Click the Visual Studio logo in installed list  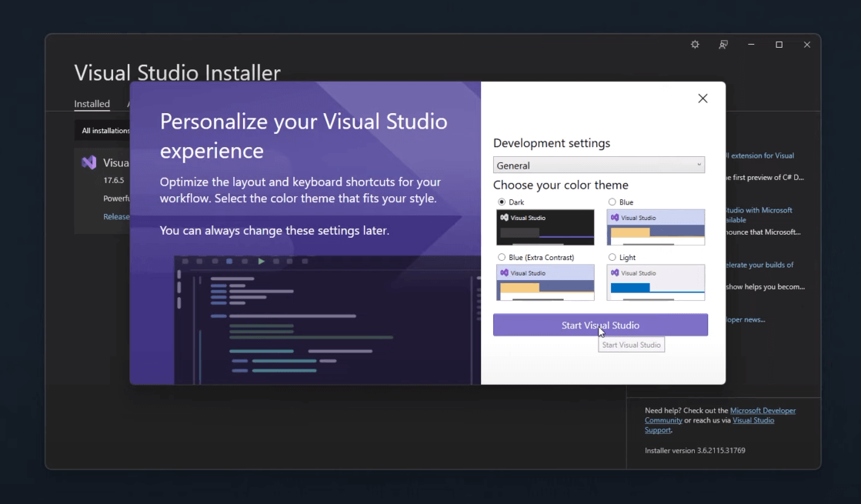tap(89, 162)
